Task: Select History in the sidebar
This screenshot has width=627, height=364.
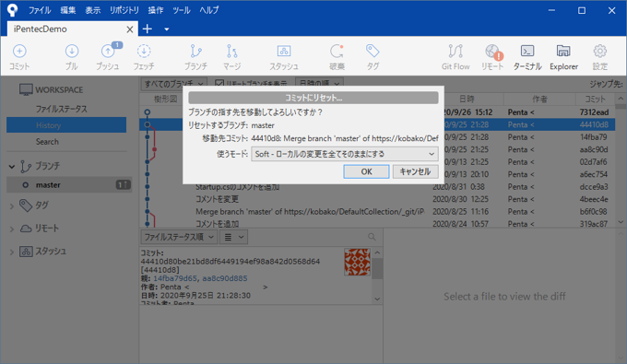Action: pos(66,125)
